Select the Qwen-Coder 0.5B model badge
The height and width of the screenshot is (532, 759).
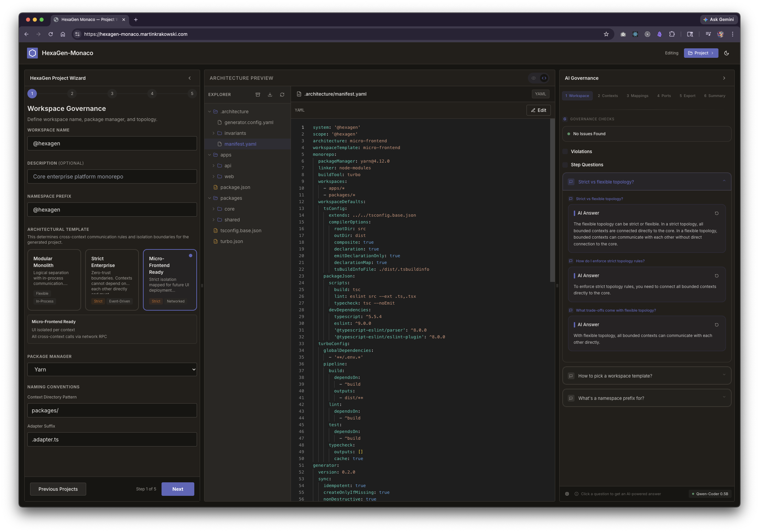[710, 494]
